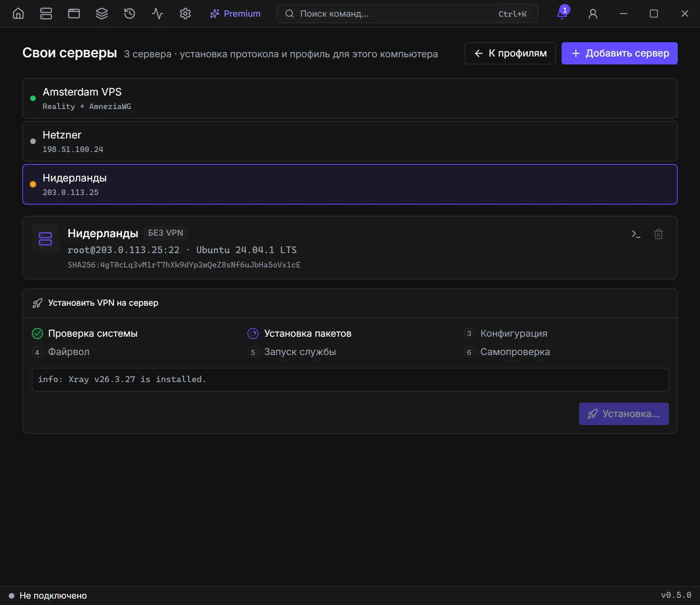Click the browser window icon in the top bar
The width and height of the screenshot is (700, 605).
(x=74, y=14)
